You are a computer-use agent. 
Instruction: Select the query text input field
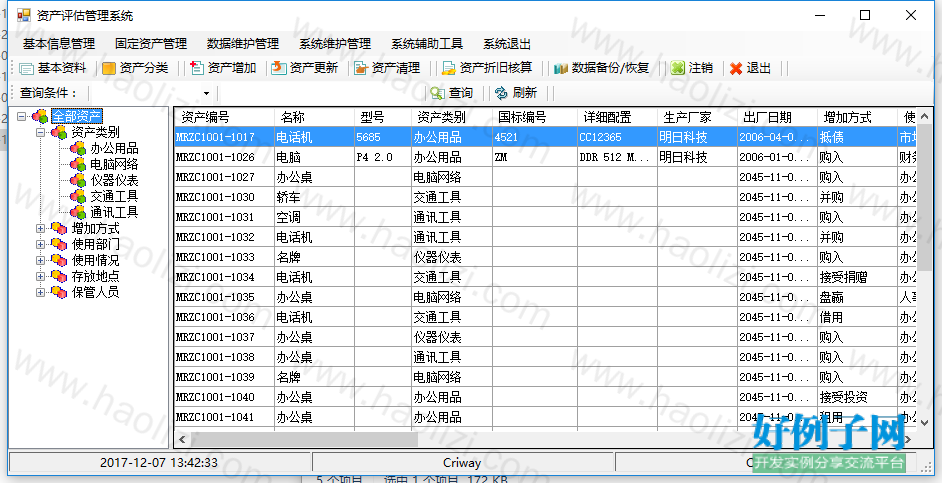[x=322, y=93]
